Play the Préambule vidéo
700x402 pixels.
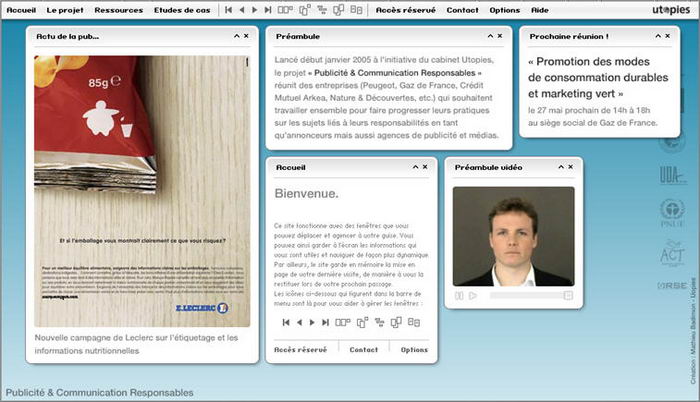click(x=473, y=296)
